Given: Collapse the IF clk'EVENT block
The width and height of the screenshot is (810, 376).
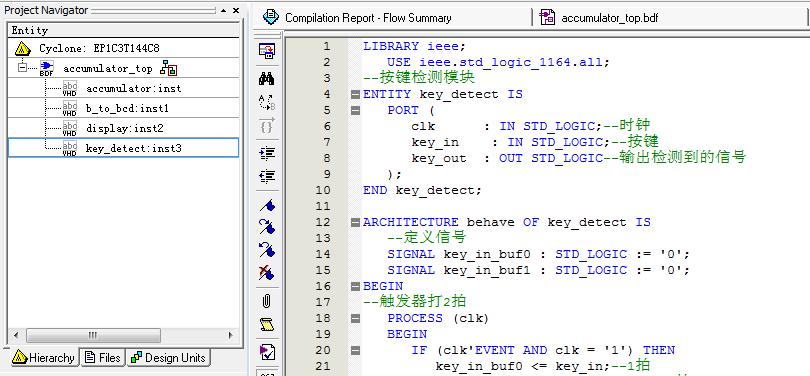Looking at the screenshot, I should pos(355,351).
